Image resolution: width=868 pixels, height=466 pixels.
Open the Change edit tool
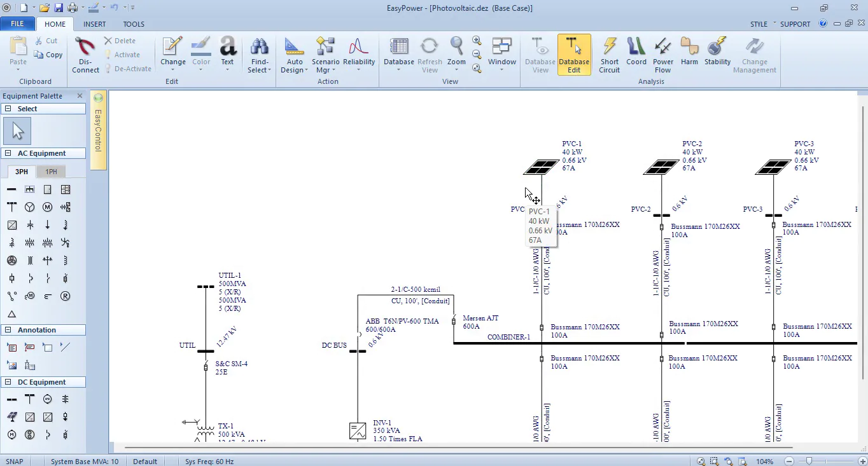coord(172,52)
